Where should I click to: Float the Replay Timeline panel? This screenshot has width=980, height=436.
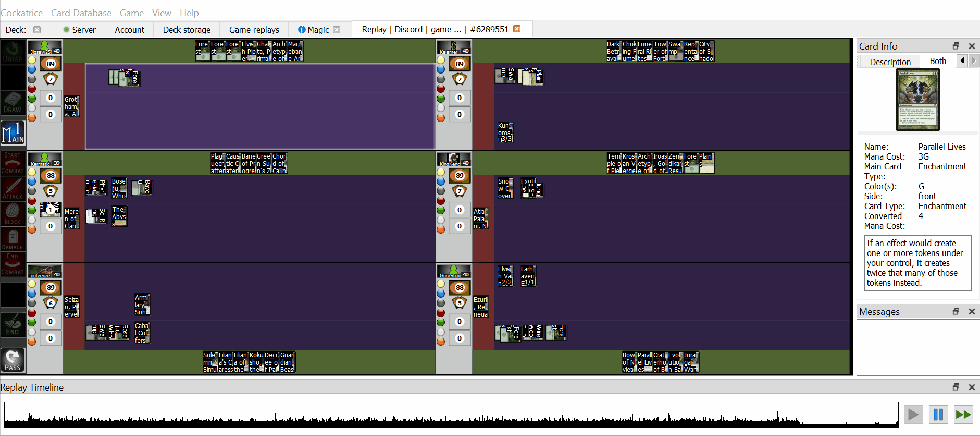(x=956, y=387)
